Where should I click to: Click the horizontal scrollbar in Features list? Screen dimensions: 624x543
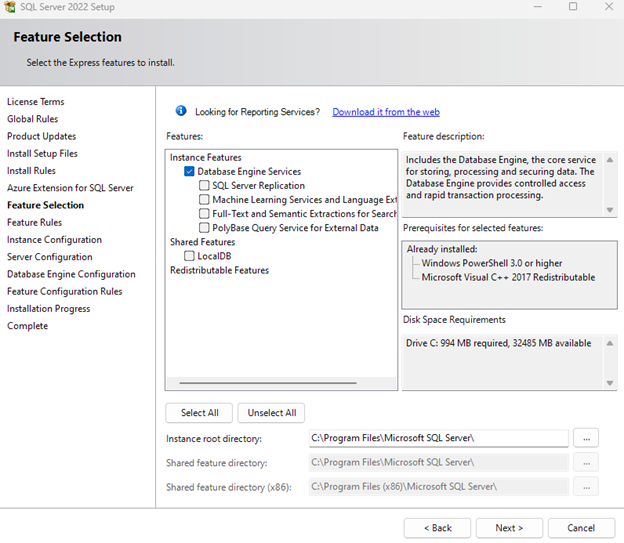pyautogui.click(x=268, y=383)
